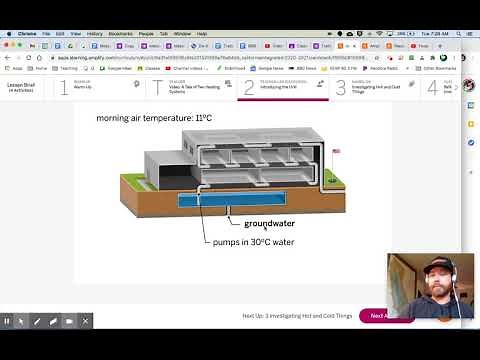This screenshot has height=360, width=480.
Task: Open the Classes bookmark
Action: [x=149, y=68]
